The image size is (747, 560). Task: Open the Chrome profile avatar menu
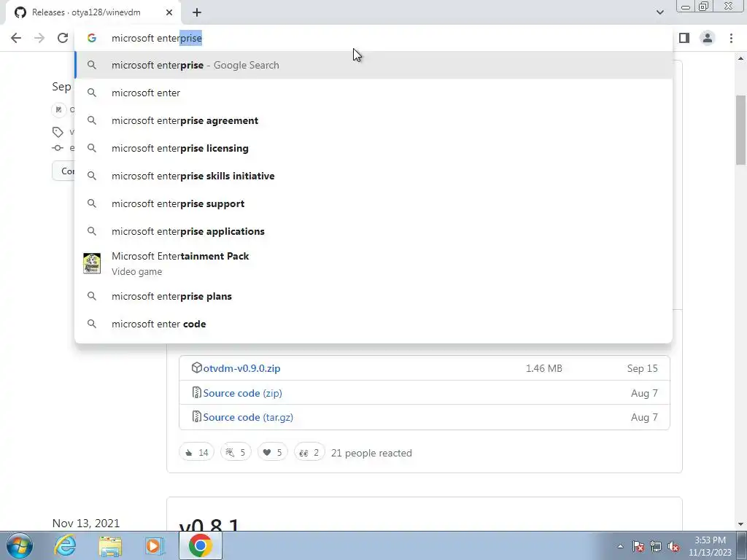click(x=708, y=38)
